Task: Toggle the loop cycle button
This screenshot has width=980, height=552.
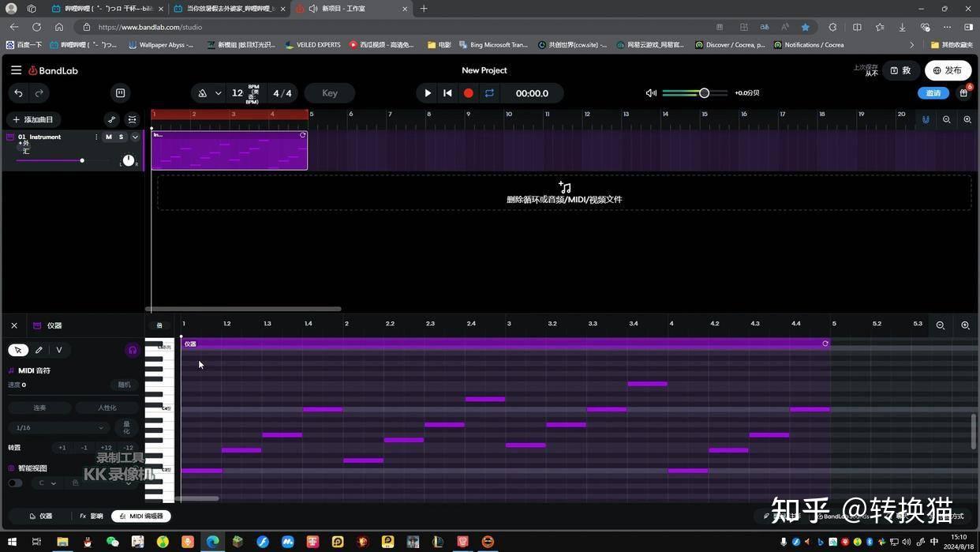Action: pyautogui.click(x=489, y=93)
